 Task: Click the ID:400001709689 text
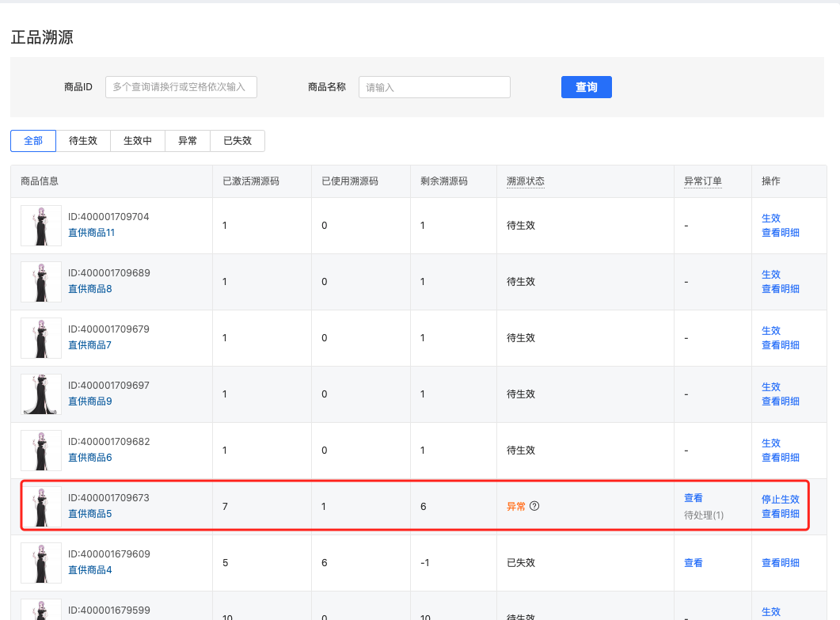[109, 272]
